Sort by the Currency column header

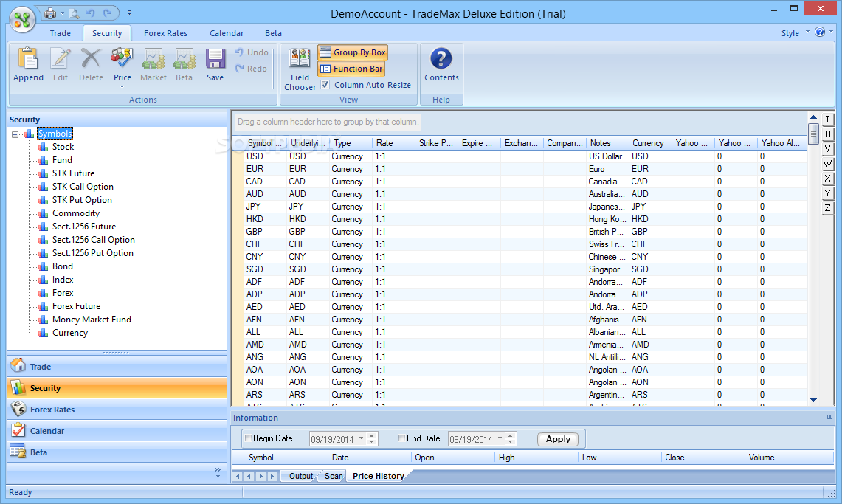click(x=649, y=143)
